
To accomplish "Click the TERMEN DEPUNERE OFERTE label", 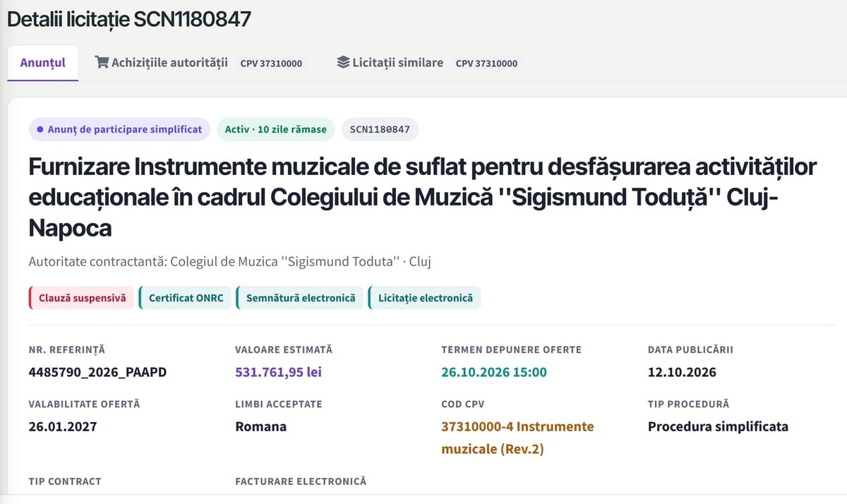I will (x=511, y=349).
